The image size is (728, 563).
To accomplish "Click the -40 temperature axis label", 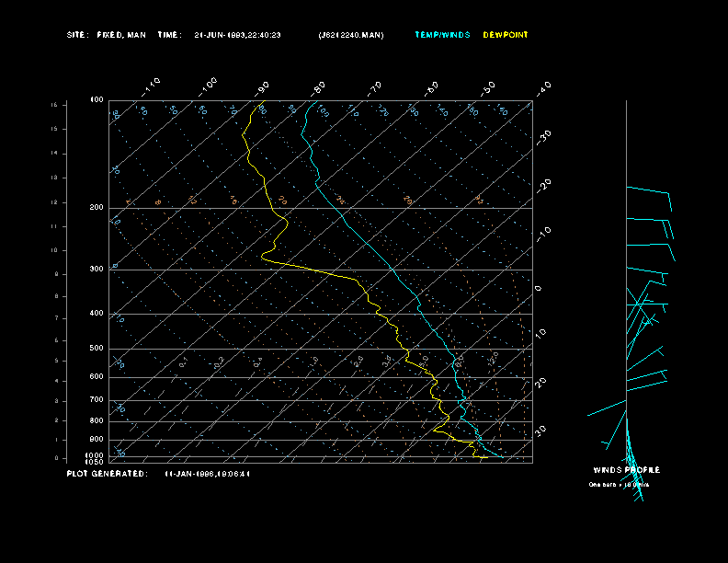I will 542,87.
